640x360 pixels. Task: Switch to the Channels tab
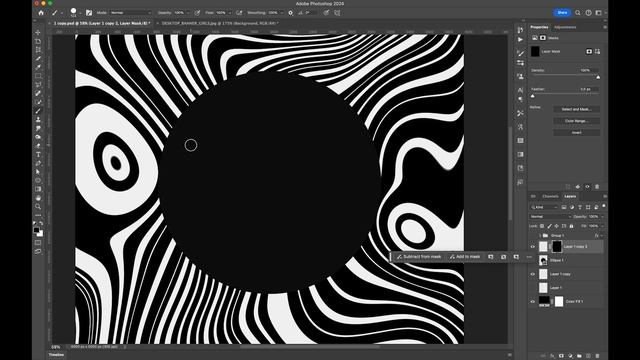[x=550, y=196]
